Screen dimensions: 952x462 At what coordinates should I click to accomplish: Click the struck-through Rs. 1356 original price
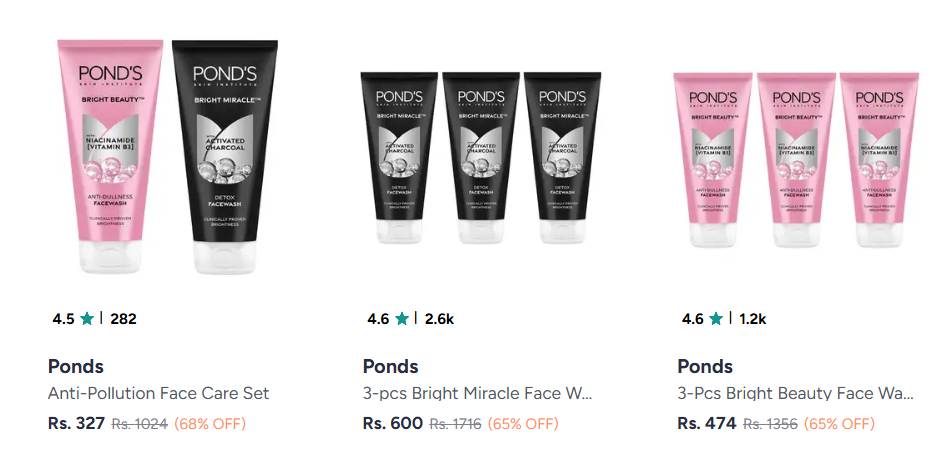tap(770, 424)
